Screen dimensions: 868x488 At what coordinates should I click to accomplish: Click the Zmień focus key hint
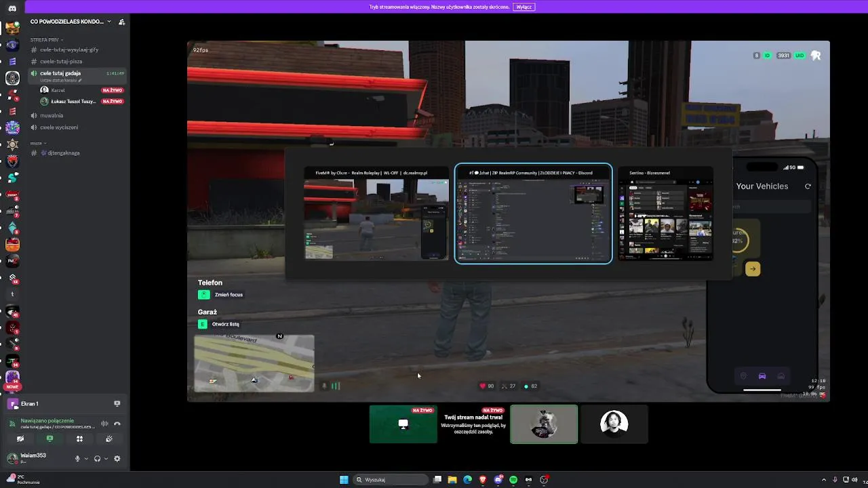pos(220,295)
